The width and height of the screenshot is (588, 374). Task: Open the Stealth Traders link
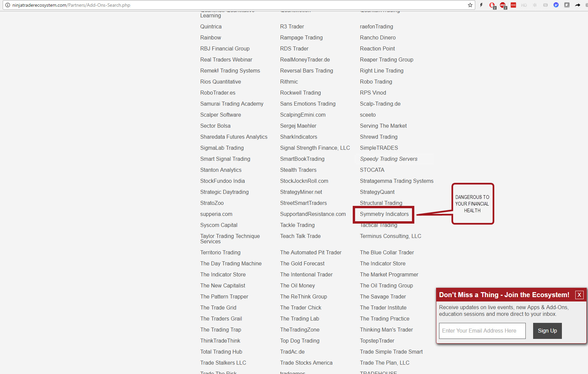coord(298,170)
